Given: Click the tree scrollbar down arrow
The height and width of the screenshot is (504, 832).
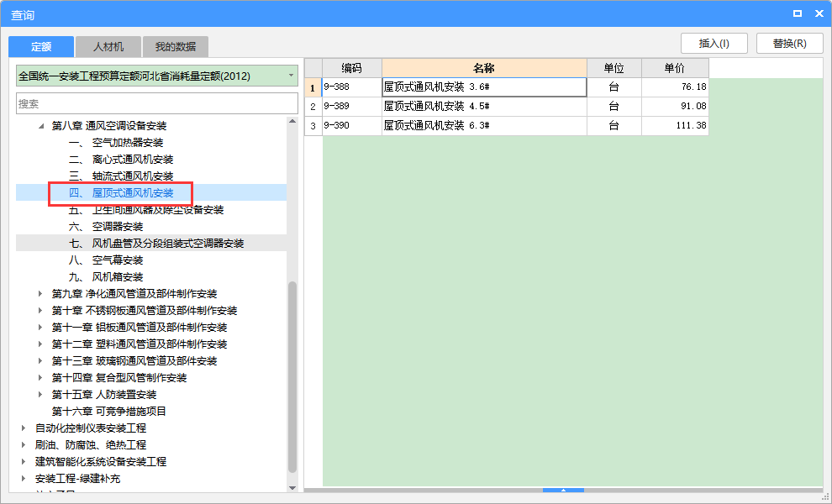Looking at the screenshot, I should click(292, 487).
